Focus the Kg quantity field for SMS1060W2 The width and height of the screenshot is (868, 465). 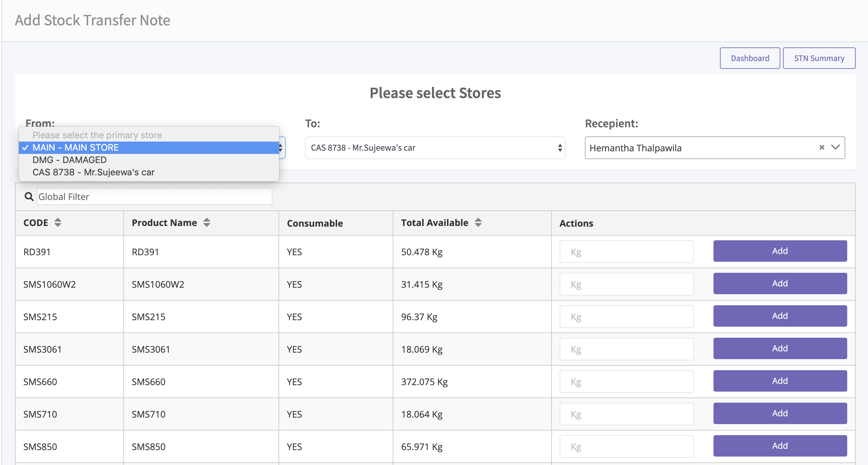[x=626, y=284]
